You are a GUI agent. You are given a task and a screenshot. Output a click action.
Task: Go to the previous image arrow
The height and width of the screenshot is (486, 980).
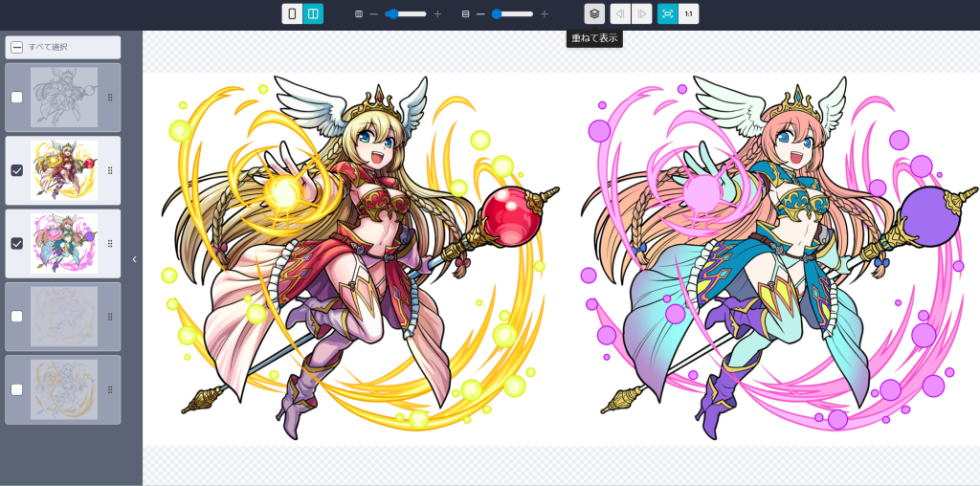(x=620, y=13)
